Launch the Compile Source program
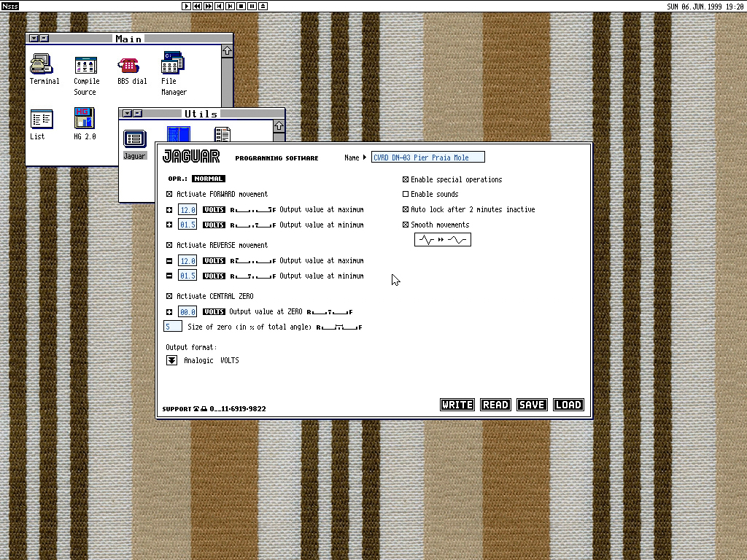 pos(86,66)
